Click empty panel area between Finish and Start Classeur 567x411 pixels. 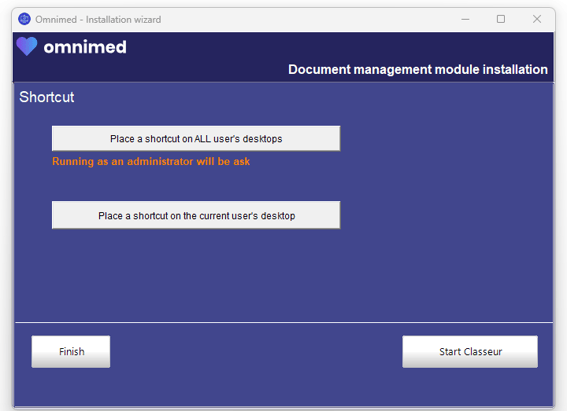pos(256,352)
